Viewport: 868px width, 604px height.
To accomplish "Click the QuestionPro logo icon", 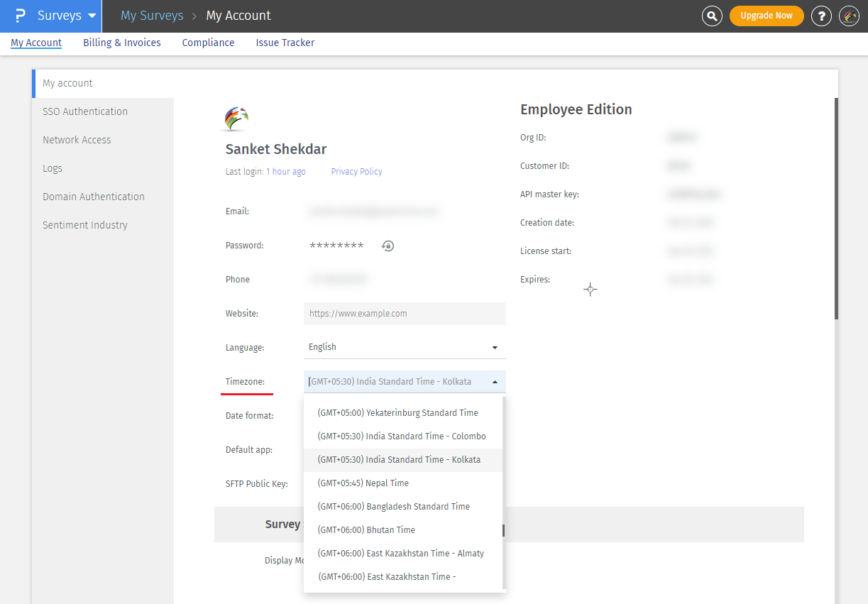I will 20,16.
